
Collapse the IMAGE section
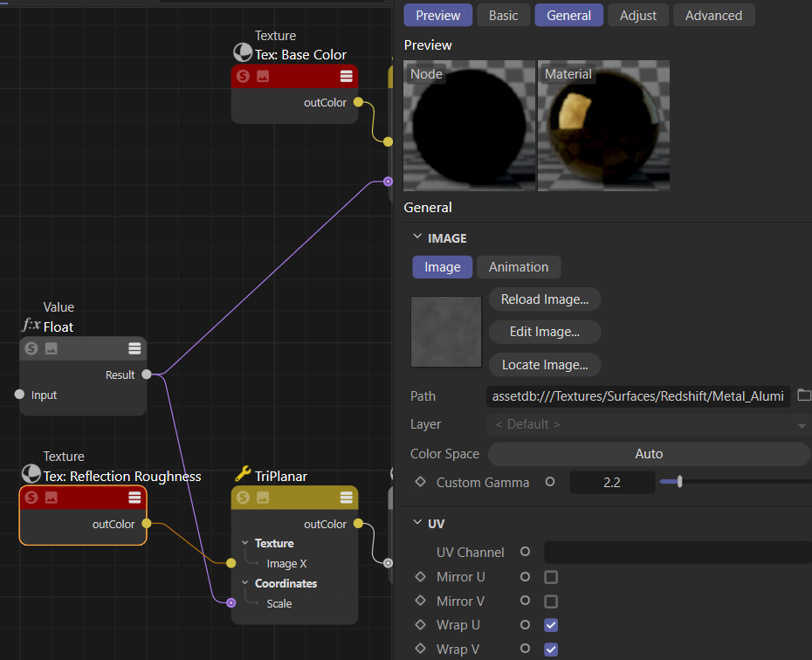point(416,238)
